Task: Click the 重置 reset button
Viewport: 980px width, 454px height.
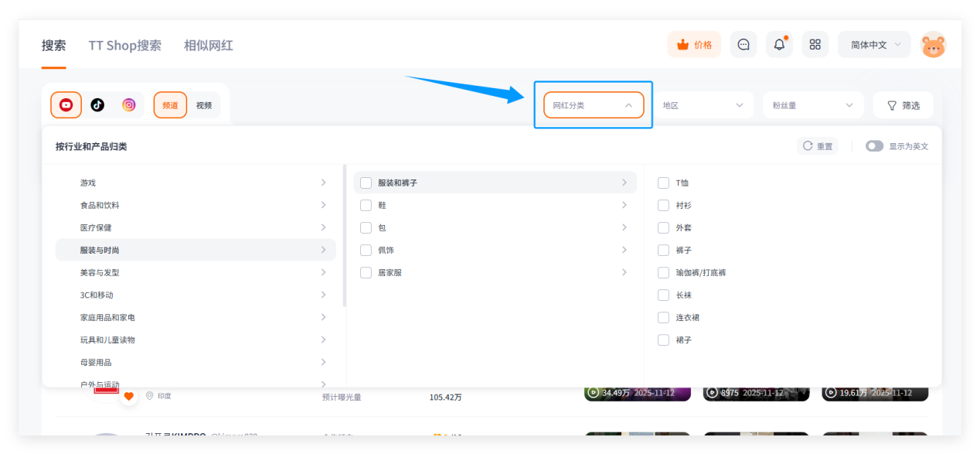Action: pos(817,146)
